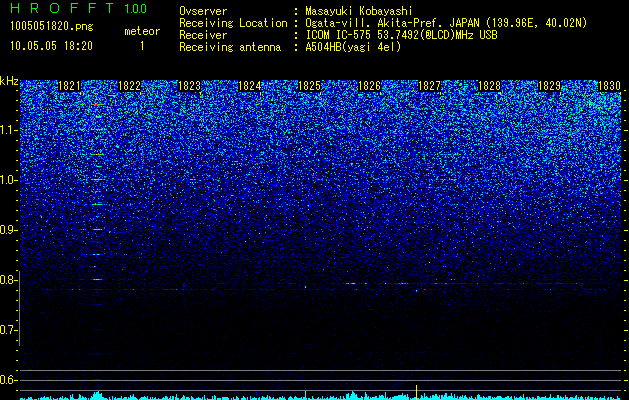Click the date stamp 10.05.05 18:20
This screenshot has height=400, width=629.
(51, 46)
